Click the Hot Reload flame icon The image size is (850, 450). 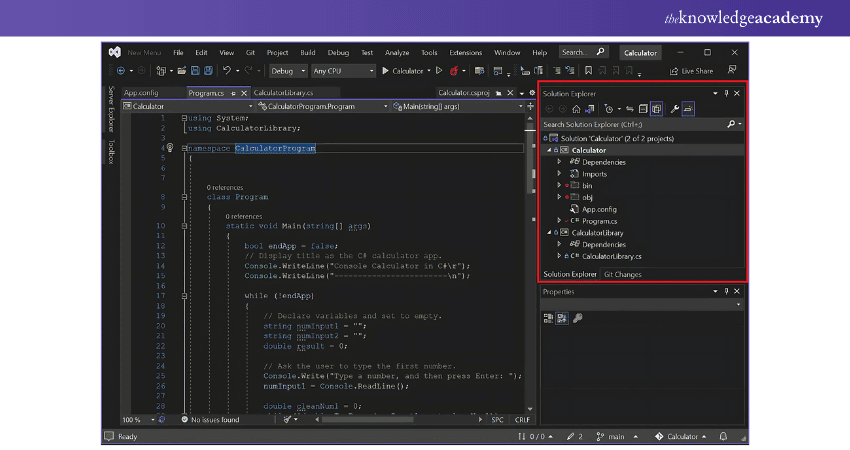[453, 71]
